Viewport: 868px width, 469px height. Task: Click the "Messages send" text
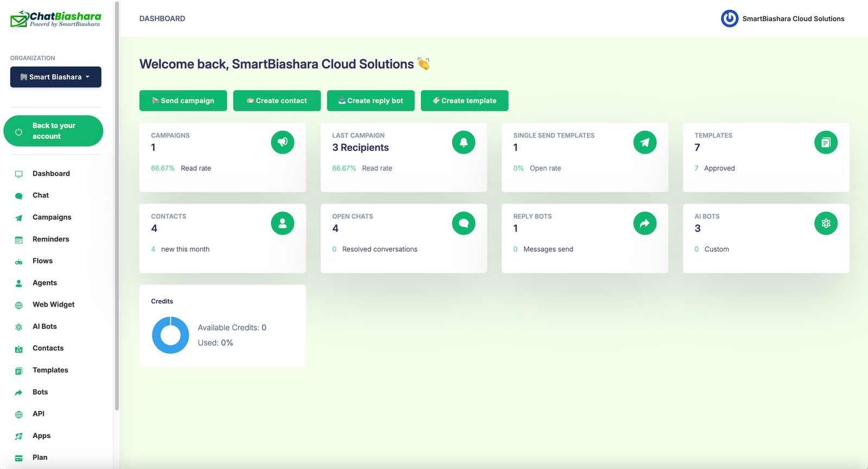548,249
